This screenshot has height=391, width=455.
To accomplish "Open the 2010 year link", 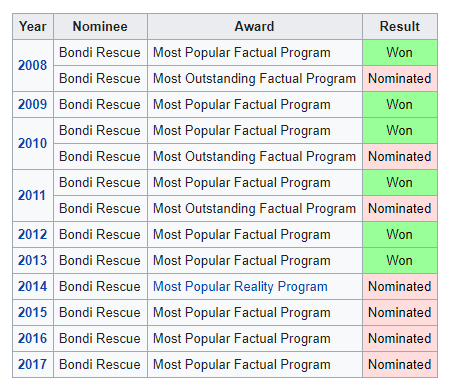I will [x=32, y=143].
